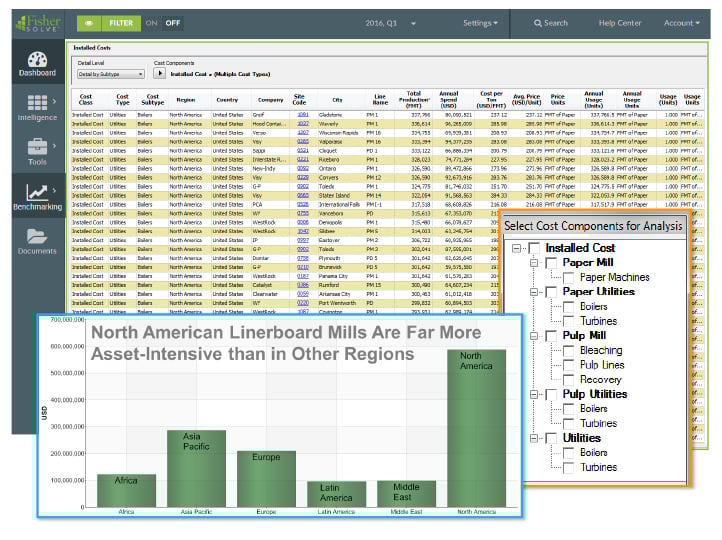722x540 pixels.
Task: Collapse the bottom Utilities tree node
Action: 534,438
